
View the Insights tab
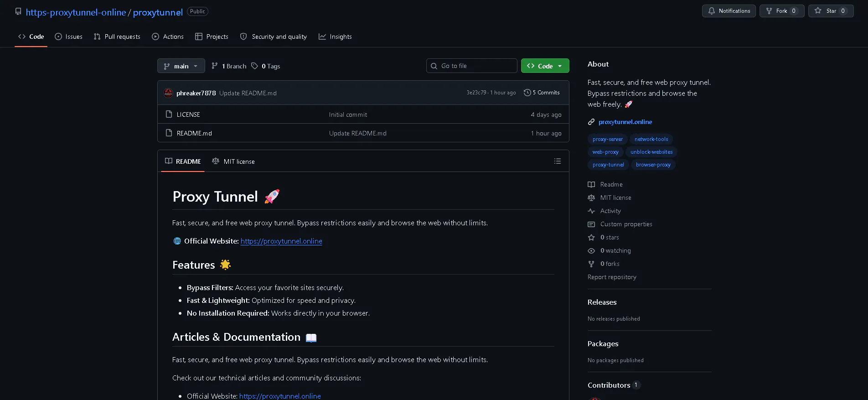pyautogui.click(x=335, y=36)
